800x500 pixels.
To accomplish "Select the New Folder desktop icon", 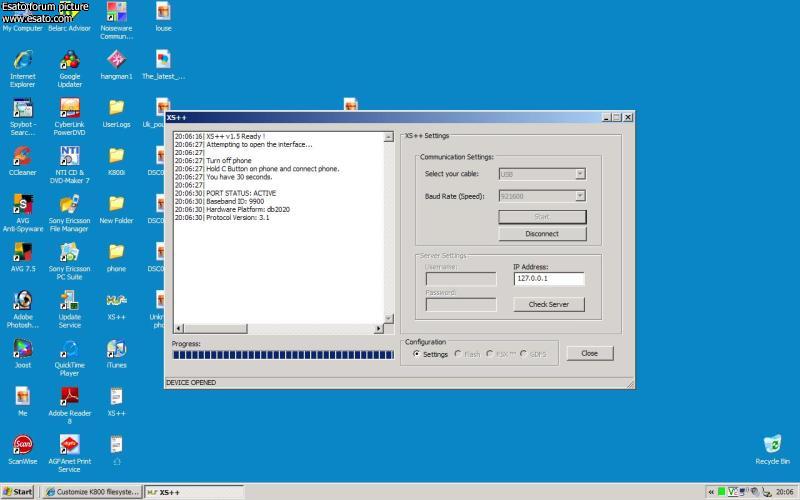I will tap(116, 209).
